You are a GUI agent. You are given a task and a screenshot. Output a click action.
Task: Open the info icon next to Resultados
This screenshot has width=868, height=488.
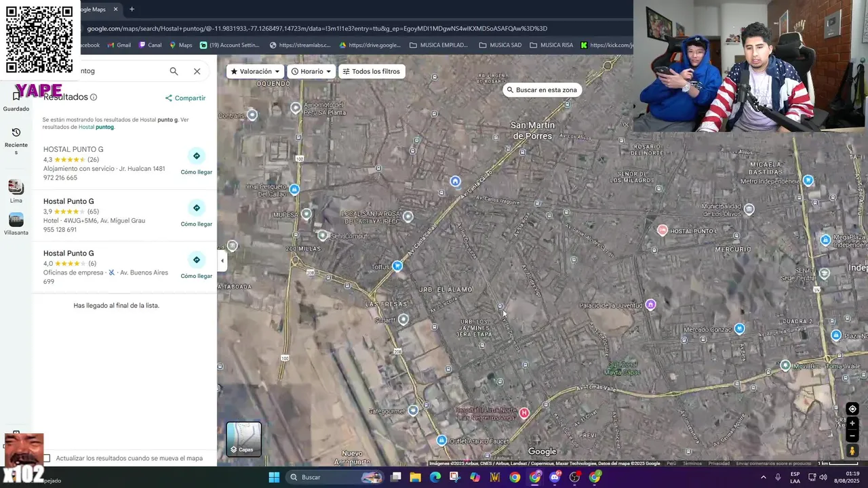[94, 98]
